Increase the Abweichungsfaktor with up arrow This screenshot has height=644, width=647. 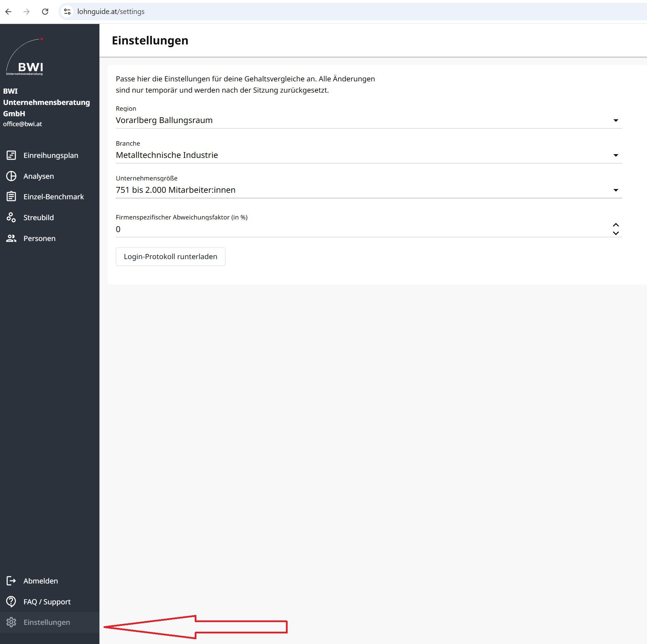coord(616,225)
